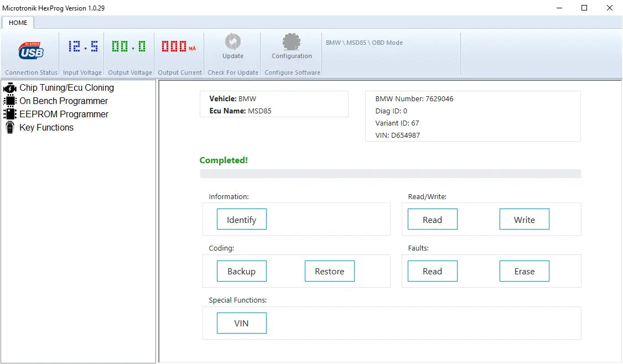Switch to the HOME tab

pos(18,23)
